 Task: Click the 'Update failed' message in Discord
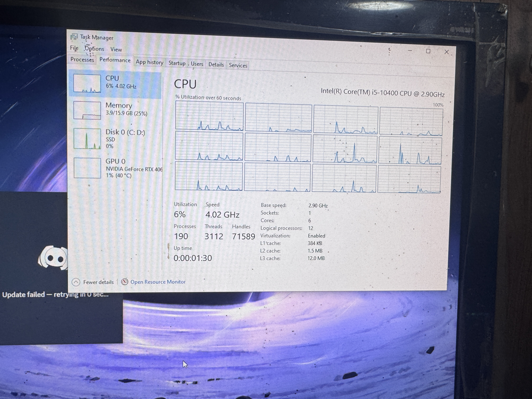pos(56,295)
